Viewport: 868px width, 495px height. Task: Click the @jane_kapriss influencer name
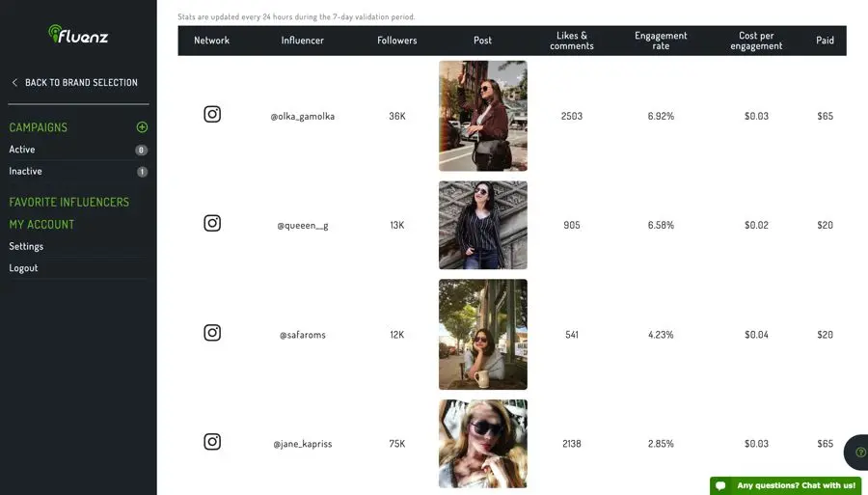pos(302,444)
